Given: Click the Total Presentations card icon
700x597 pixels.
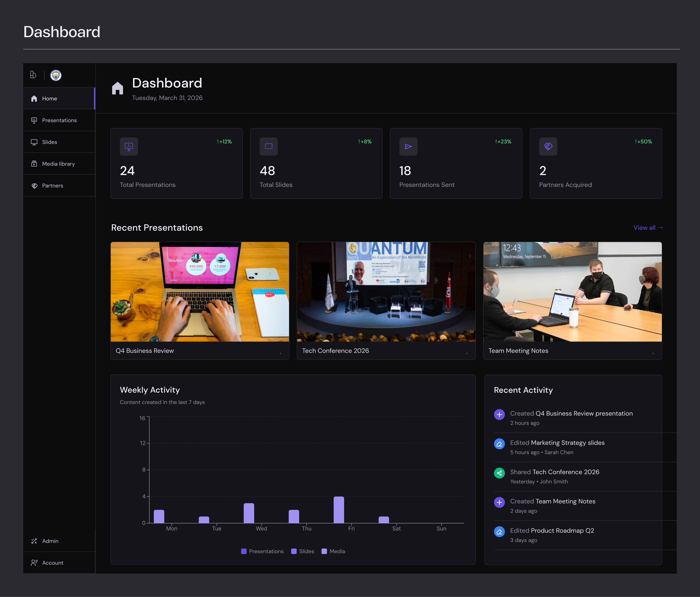Looking at the screenshot, I should pos(129,146).
